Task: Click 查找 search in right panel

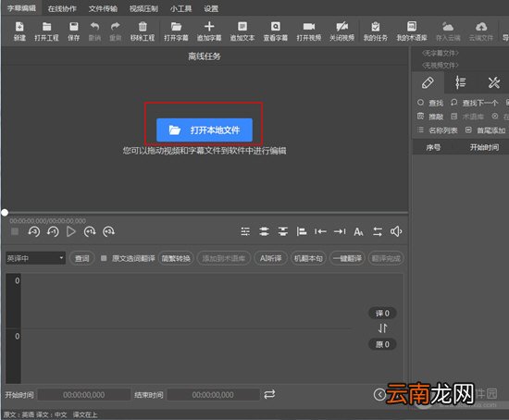Action: click(430, 104)
